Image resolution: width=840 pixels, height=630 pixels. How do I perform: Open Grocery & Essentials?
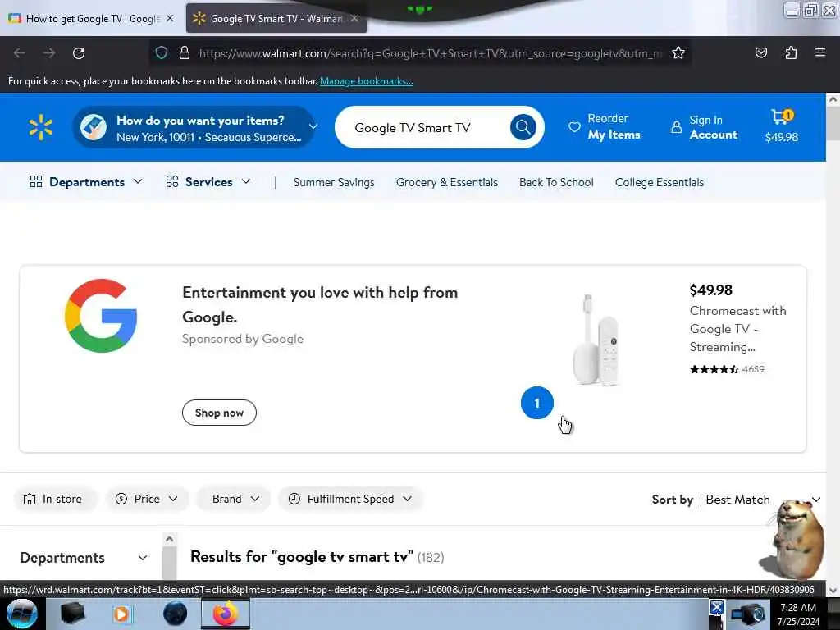(x=447, y=182)
